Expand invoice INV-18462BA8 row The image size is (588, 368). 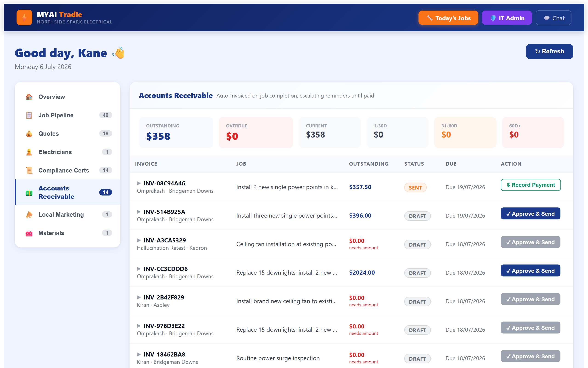[139, 354]
